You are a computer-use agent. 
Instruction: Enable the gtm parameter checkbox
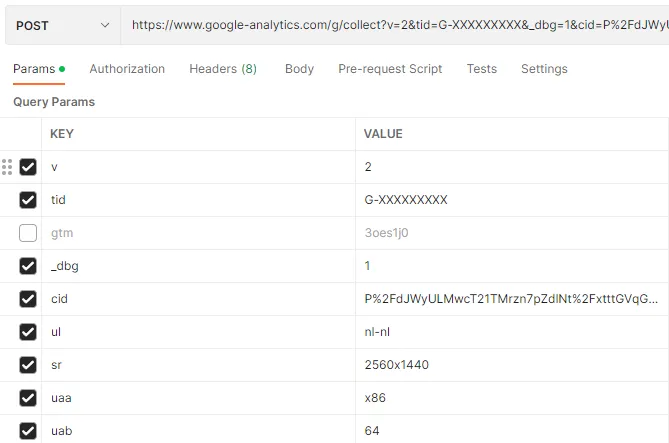pyautogui.click(x=28, y=233)
